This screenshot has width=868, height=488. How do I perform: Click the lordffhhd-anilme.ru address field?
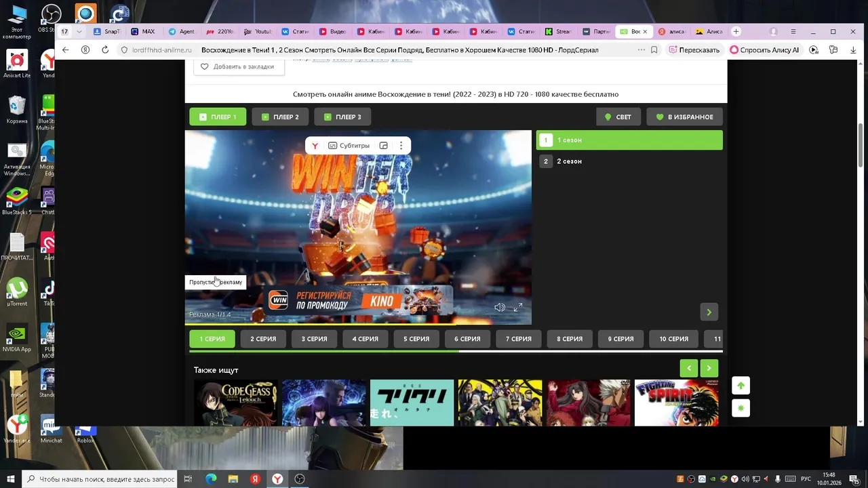[x=162, y=50]
